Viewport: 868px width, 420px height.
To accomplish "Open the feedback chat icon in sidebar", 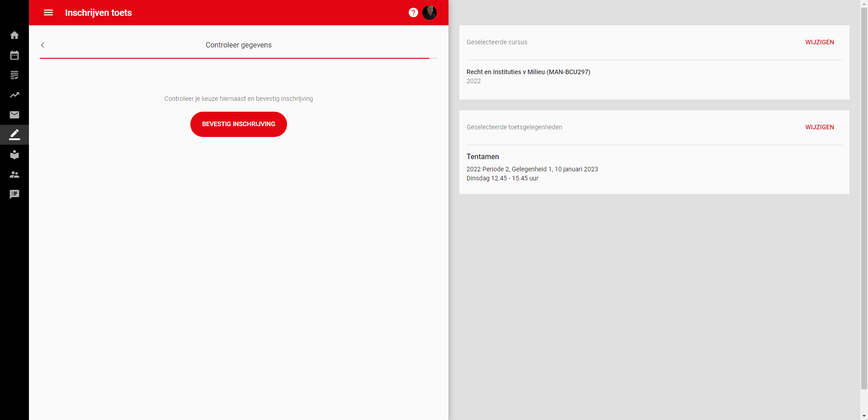I will [x=14, y=194].
